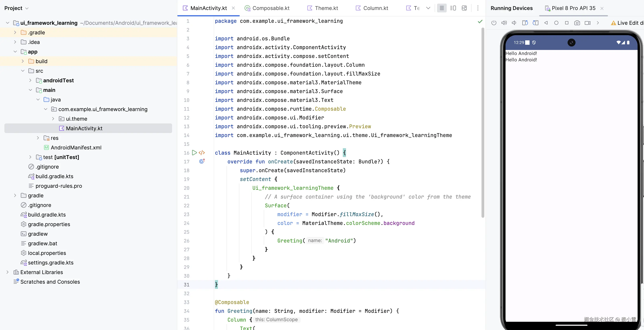Switch editor to Split view mode

coord(453,8)
